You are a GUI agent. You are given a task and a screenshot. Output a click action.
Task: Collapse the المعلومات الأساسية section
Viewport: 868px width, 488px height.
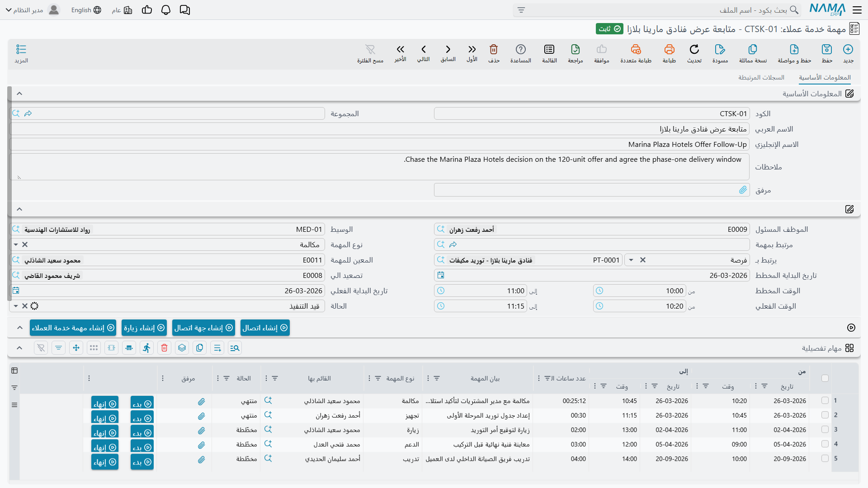click(19, 94)
